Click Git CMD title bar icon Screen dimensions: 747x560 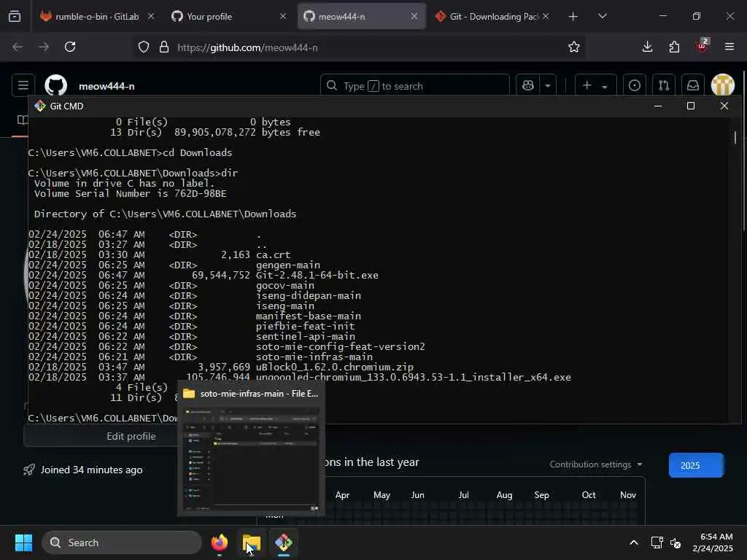[40, 106]
